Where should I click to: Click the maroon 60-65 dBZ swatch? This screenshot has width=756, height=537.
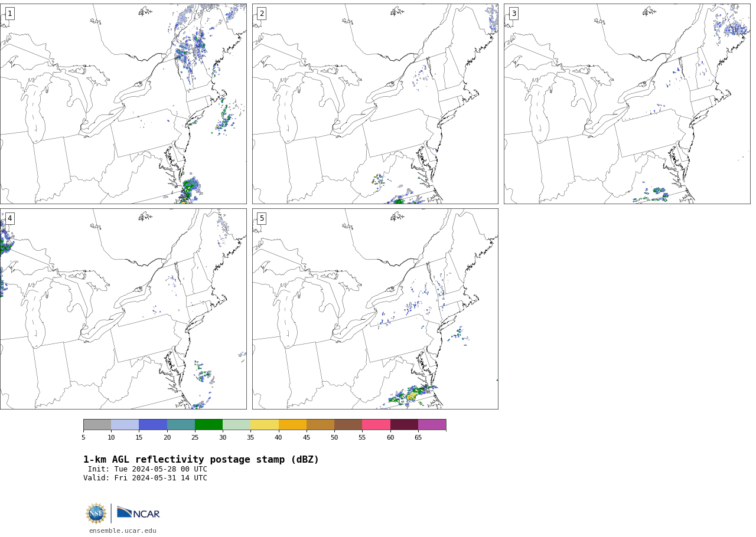pyautogui.click(x=404, y=425)
